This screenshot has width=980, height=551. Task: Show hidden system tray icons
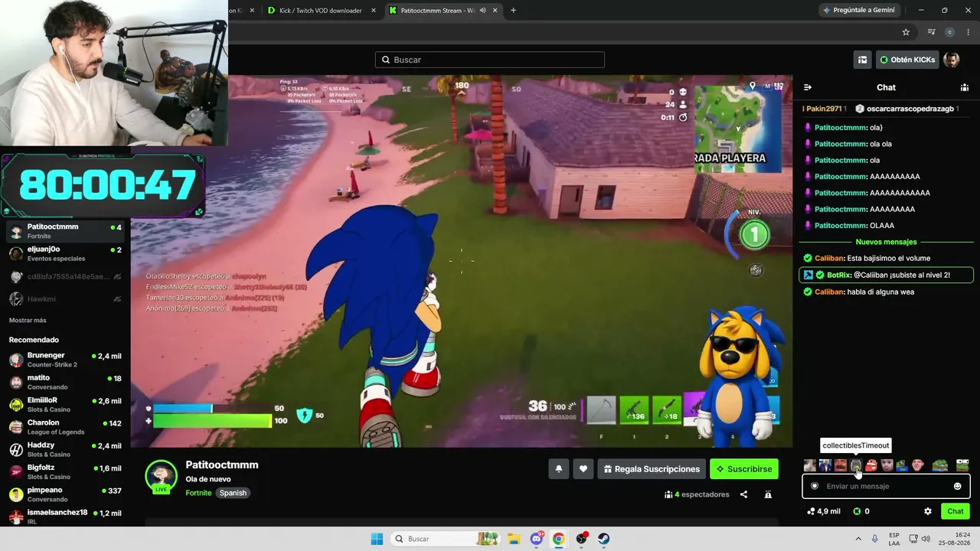point(858,539)
